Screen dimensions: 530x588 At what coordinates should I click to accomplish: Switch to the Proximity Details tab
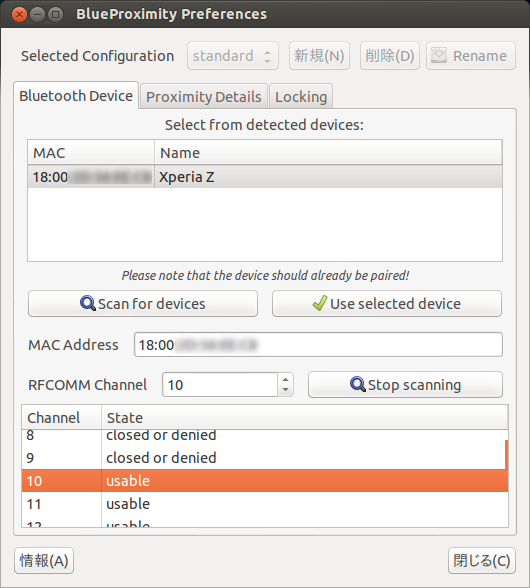click(204, 97)
